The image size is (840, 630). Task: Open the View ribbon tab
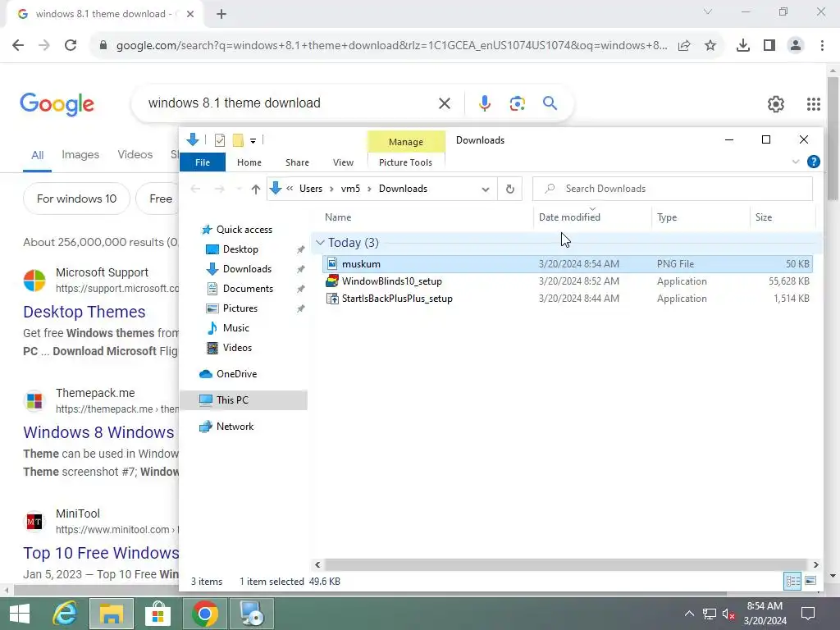click(343, 162)
